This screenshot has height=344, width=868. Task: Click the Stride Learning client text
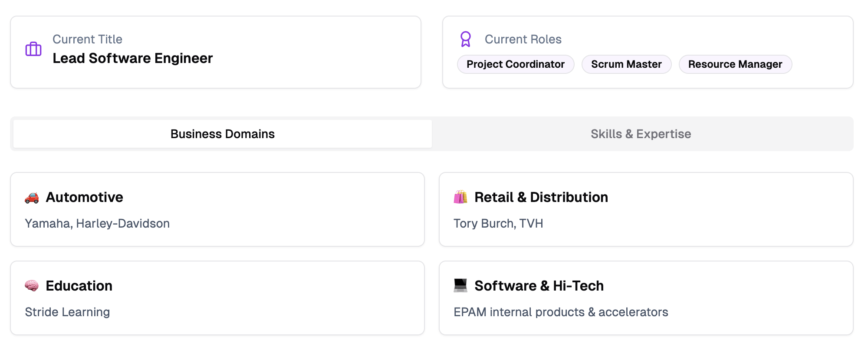67,312
